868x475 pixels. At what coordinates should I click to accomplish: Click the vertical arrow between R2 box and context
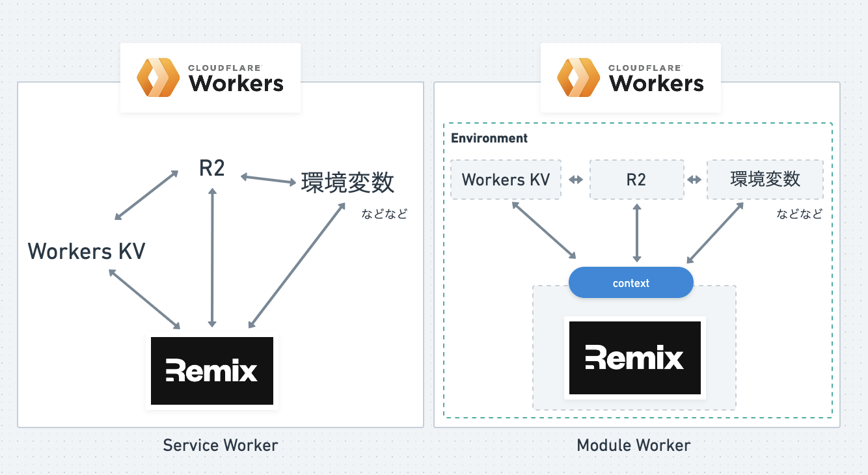pyautogui.click(x=636, y=232)
